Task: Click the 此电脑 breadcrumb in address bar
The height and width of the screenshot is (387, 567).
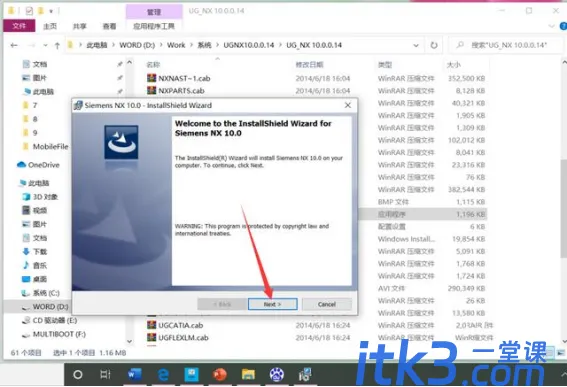Action: tap(97, 45)
